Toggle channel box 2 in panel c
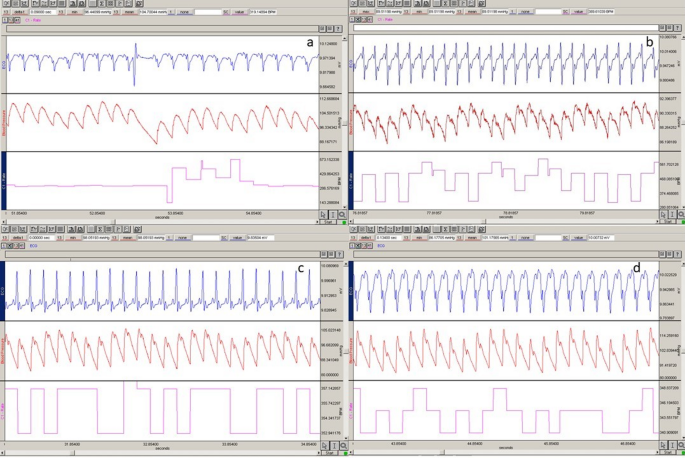The image size is (685, 458). tap(10, 246)
